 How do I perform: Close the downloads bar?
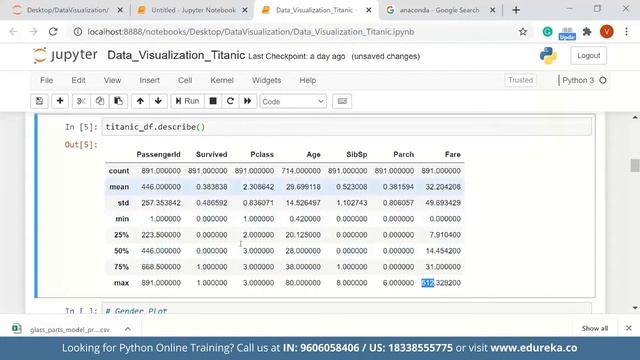pyautogui.click(x=629, y=328)
